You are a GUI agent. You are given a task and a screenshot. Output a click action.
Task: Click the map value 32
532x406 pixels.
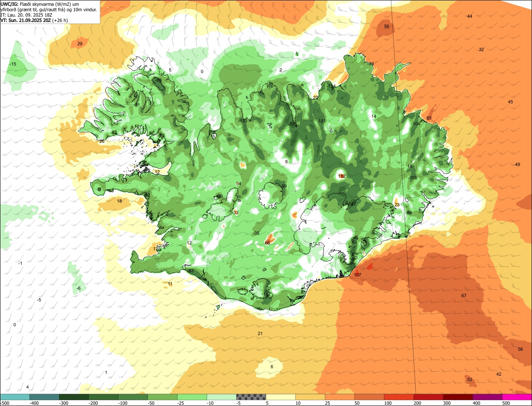point(481,49)
